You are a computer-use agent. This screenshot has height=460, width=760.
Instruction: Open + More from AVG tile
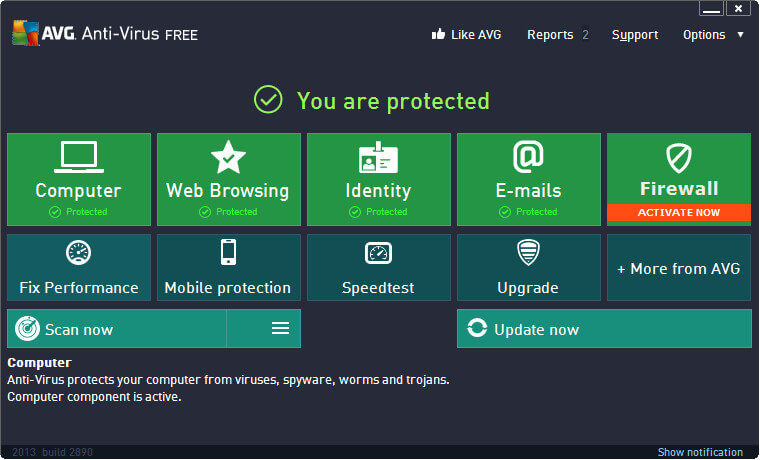point(679,268)
